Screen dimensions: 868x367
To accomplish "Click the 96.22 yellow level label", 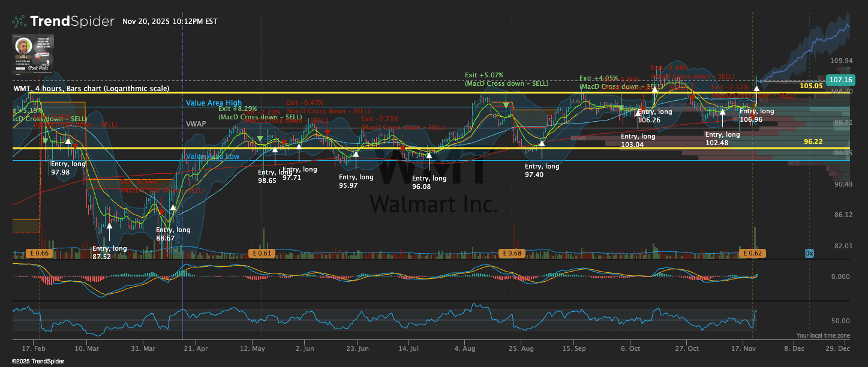I will tap(813, 142).
